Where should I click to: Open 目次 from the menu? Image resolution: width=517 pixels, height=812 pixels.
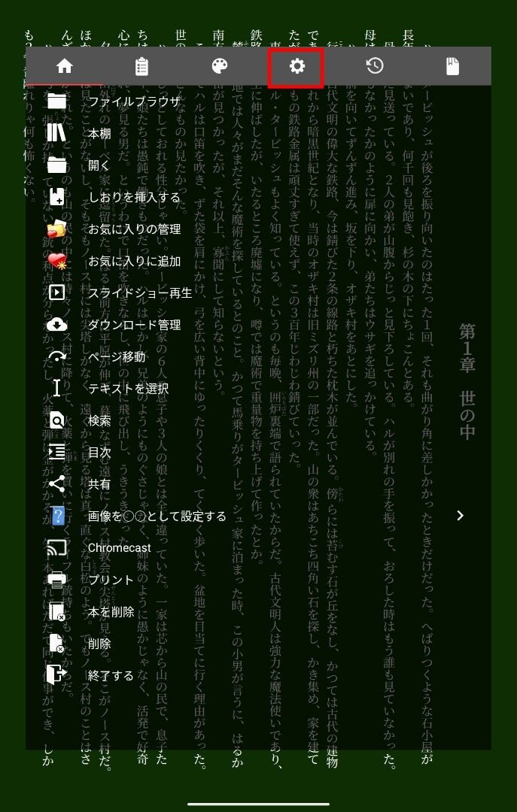(x=99, y=453)
